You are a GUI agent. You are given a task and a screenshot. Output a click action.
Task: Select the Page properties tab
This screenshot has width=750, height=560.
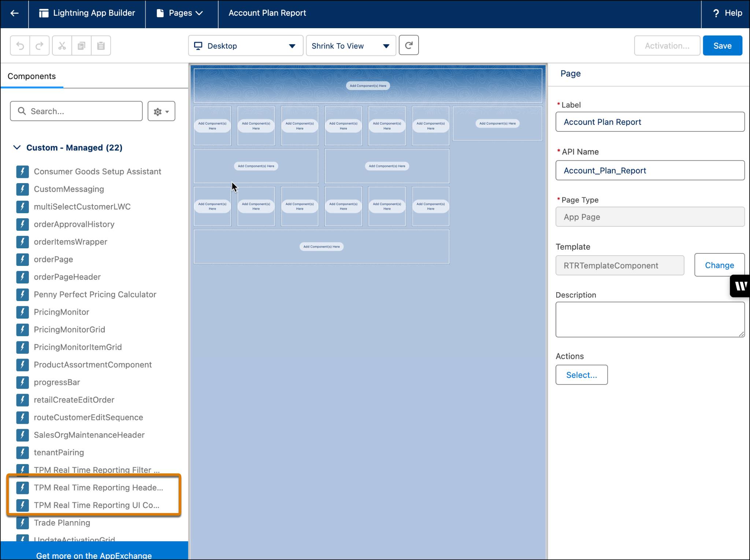tap(571, 74)
